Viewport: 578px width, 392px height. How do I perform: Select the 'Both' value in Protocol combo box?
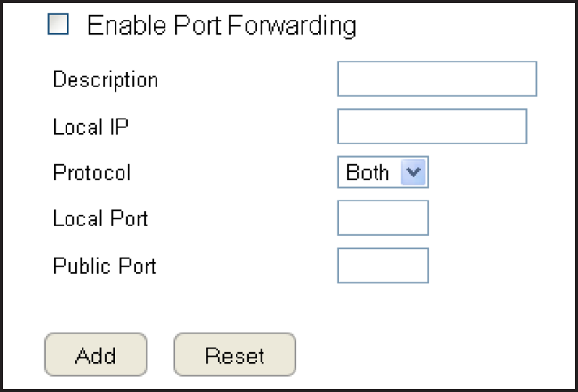pos(368,173)
